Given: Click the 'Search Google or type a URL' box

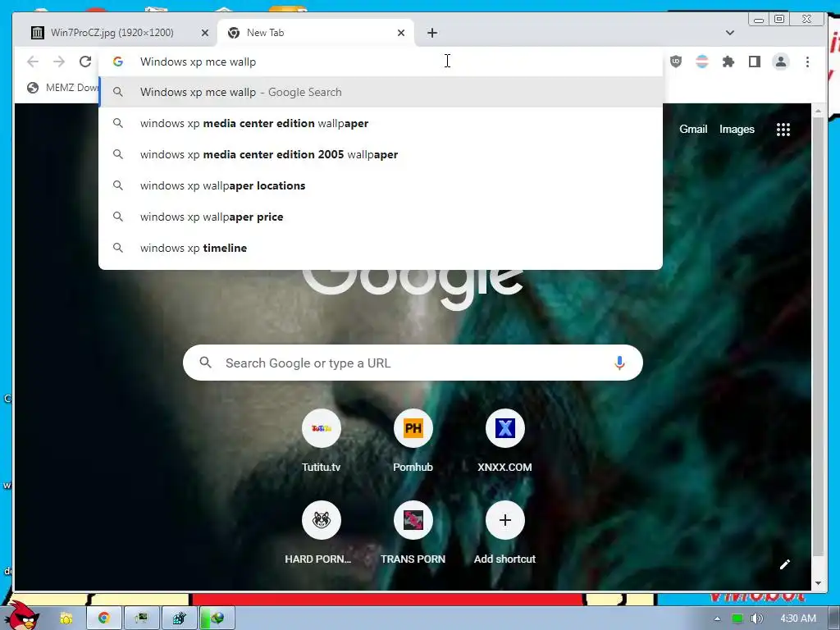Looking at the screenshot, I should pos(413,363).
